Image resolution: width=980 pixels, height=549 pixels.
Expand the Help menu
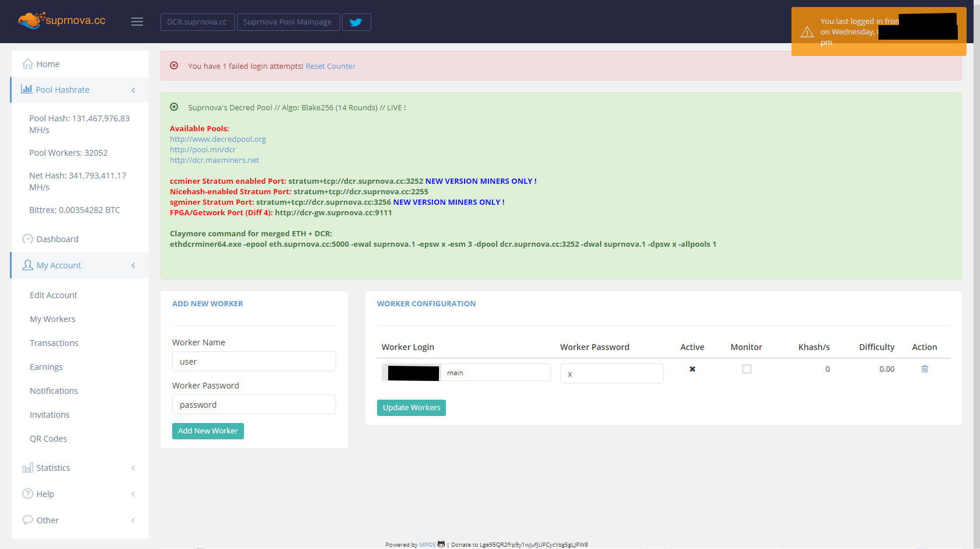[x=133, y=494]
